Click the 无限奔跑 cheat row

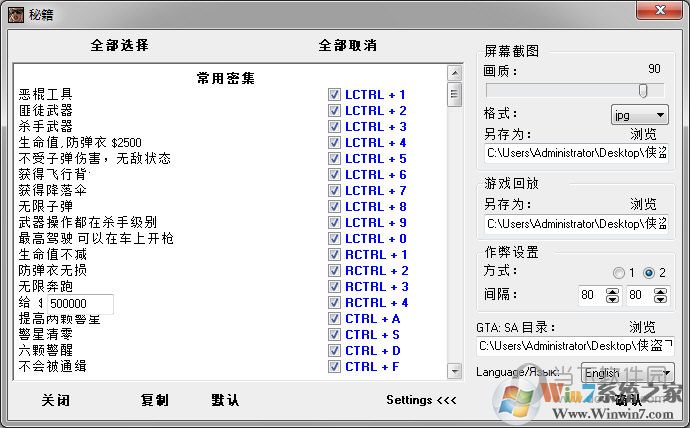[45, 286]
